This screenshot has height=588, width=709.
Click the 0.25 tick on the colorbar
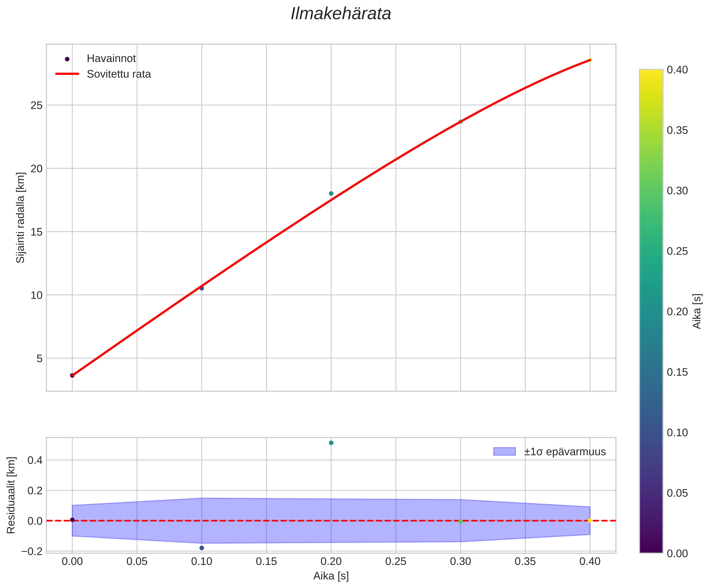click(677, 251)
